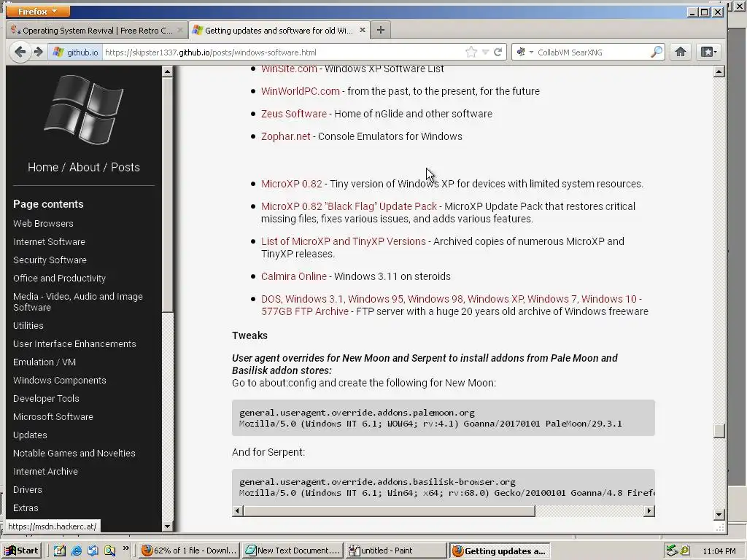Jump to Developer Tools section
This screenshot has width=747, height=560.
[x=46, y=399]
